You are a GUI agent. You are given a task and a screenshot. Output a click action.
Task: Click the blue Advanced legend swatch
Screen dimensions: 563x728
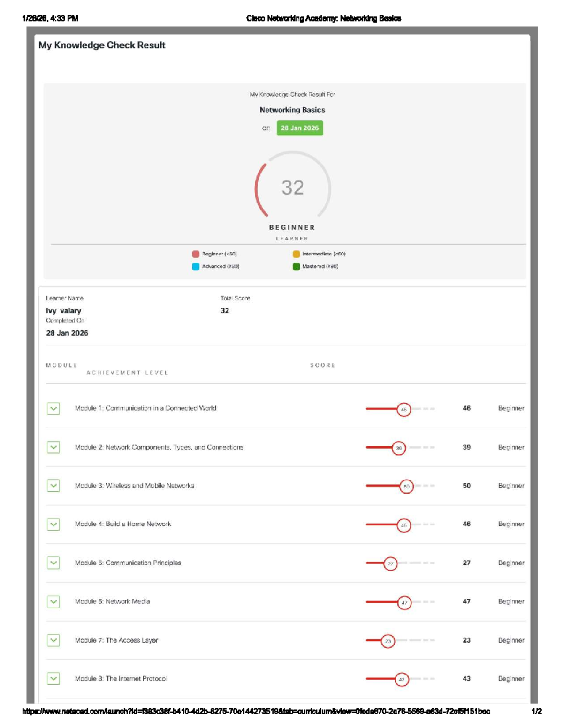point(196,267)
